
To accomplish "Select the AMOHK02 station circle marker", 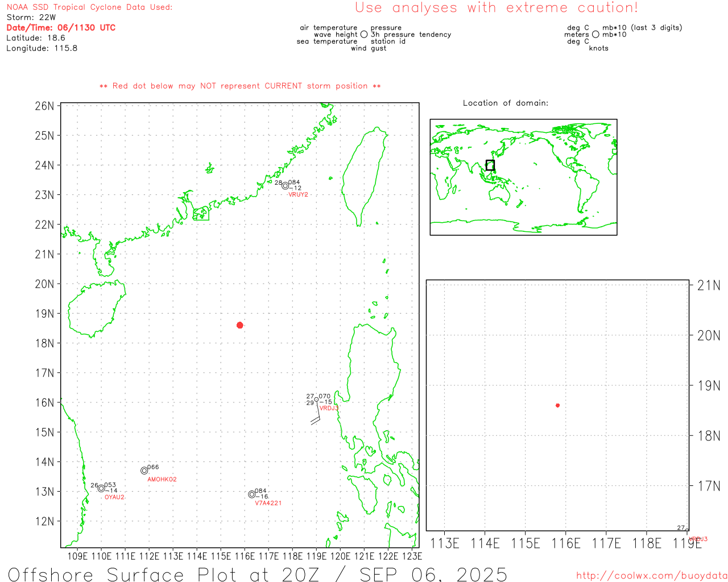I will click(x=144, y=471).
